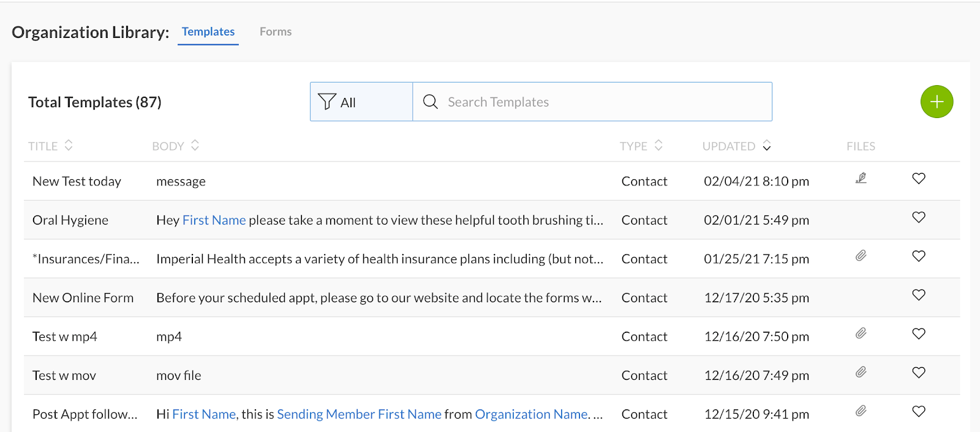This screenshot has height=432, width=980.
Task: Click the funnel filter icon
Action: coord(327,102)
